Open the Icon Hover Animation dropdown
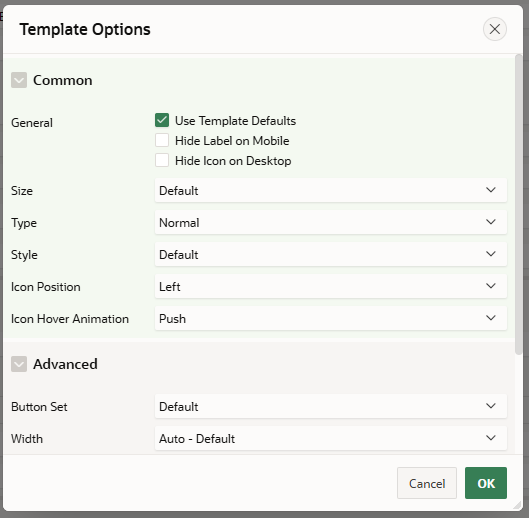Viewport: 529px width, 518px height. 331,319
